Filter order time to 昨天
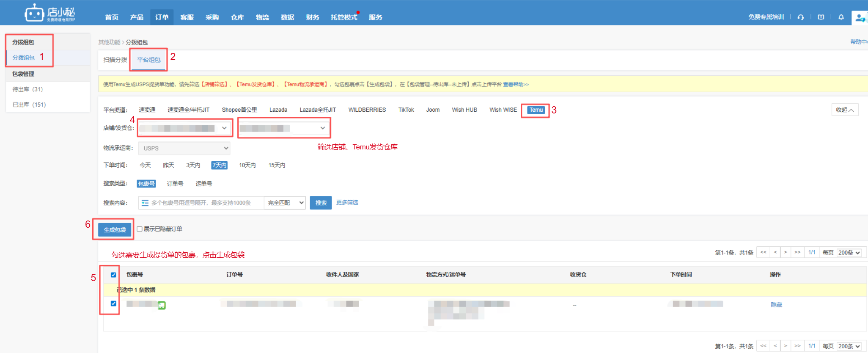 (x=168, y=165)
